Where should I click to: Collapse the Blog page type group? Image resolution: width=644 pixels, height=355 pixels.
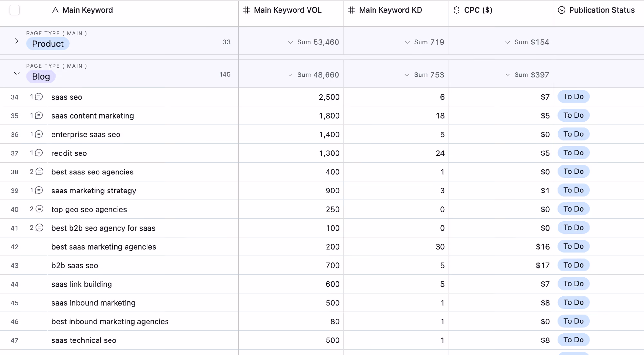tap(17, 74)
